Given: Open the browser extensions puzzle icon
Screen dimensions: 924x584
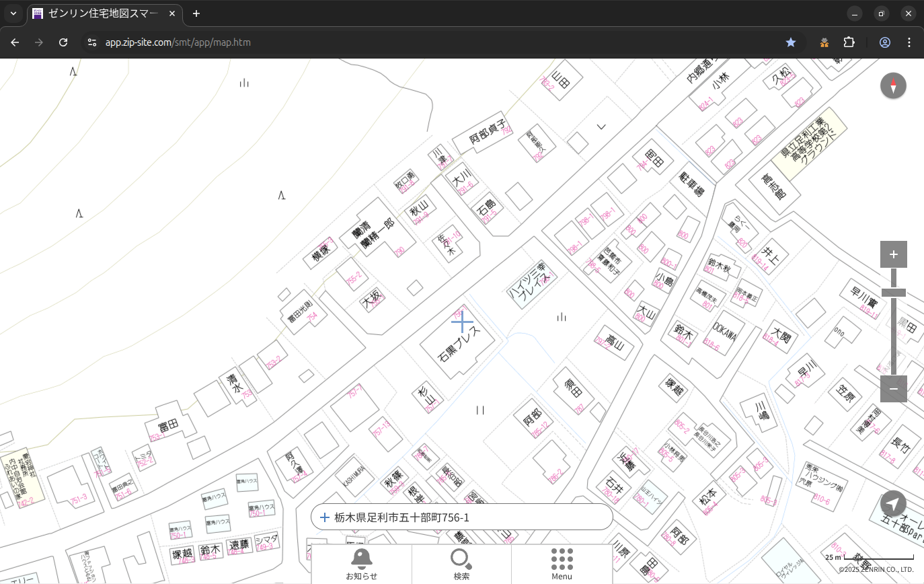Looking at the screenshot, I should (849, 42).
